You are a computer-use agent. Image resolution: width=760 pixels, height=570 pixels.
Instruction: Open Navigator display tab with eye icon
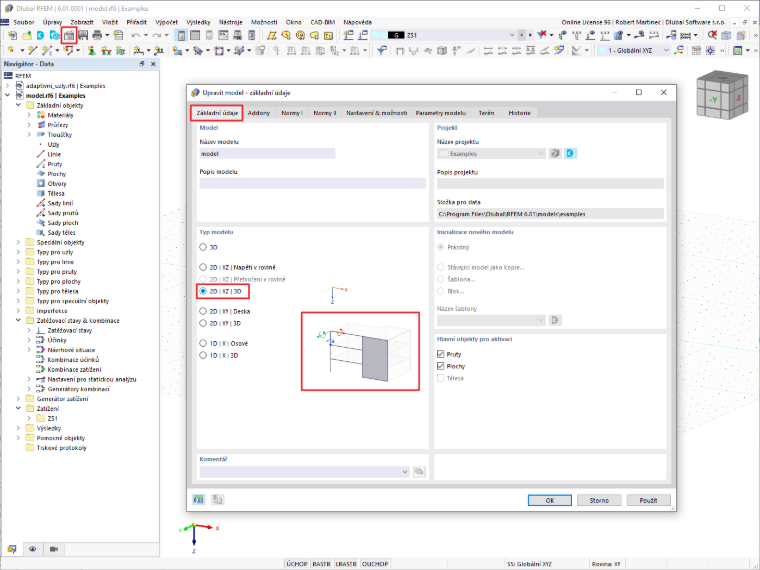32,549
